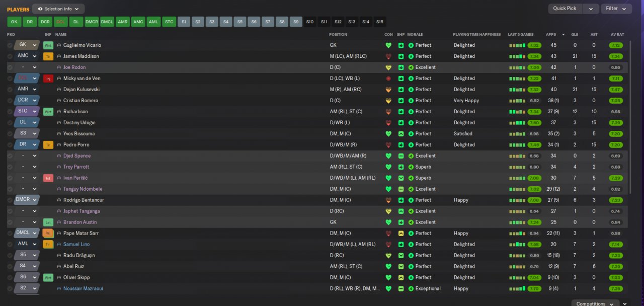Click the player profile icon beside Dejan Kulusevski

[59, 90]
